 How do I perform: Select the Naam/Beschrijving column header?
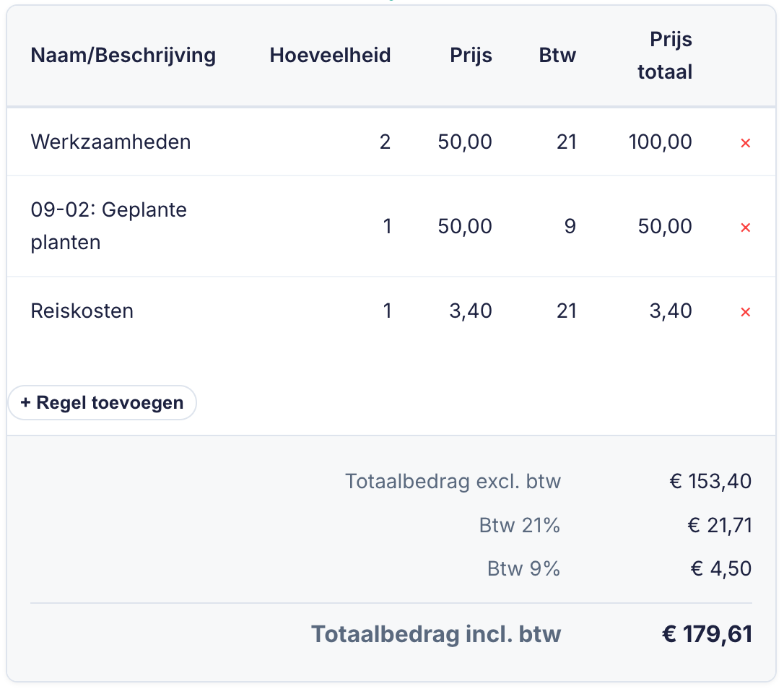coord(123,56)
